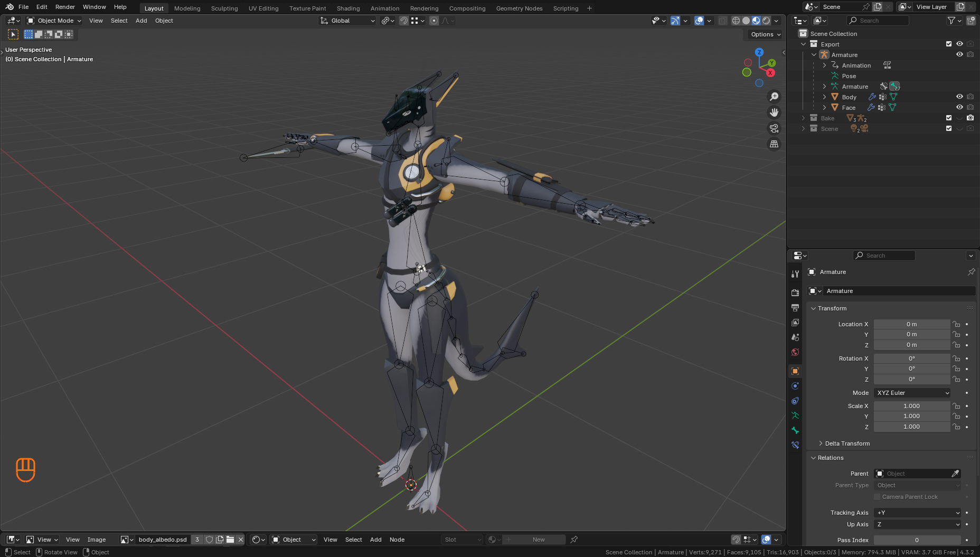Screen dimensions: 980x557
Task: Click the Scale X value slider
Action: (912, 405)
